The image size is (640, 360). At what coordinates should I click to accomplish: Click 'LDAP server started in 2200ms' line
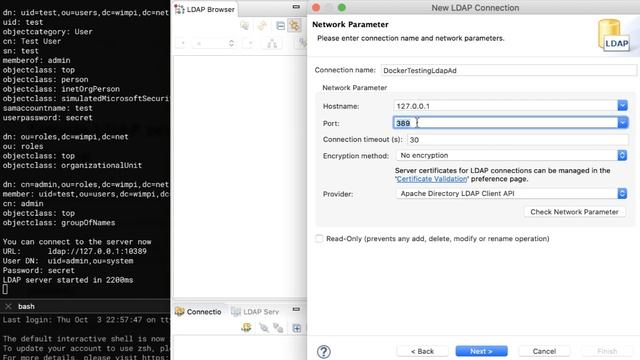(68, 280)
